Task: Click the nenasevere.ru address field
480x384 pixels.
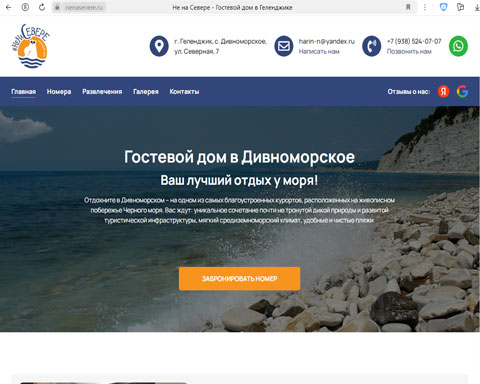Action: [84, 7]
